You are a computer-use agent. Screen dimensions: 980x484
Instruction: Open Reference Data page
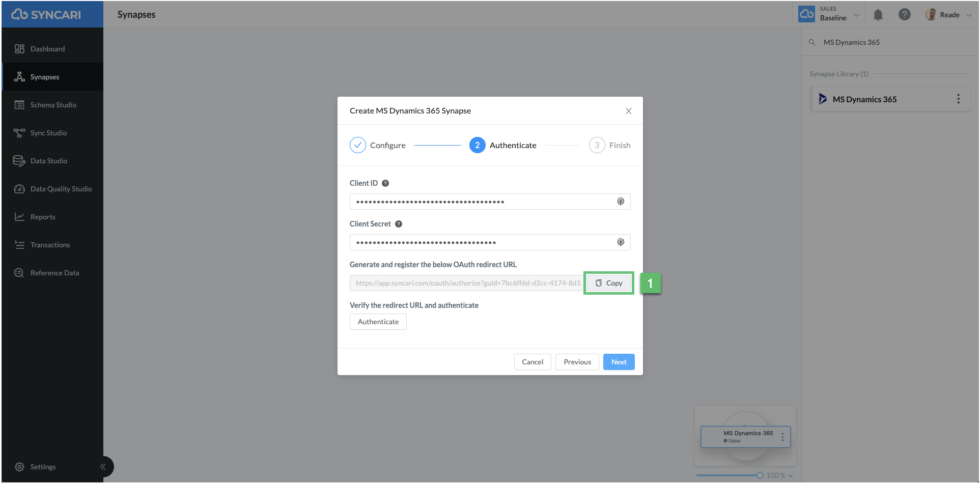(x=52, y=273)
